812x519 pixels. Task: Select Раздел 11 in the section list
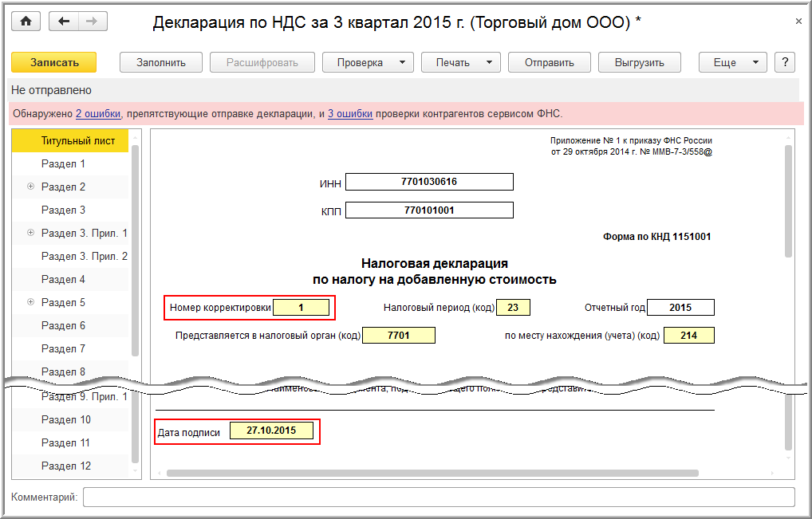point(70,443)
